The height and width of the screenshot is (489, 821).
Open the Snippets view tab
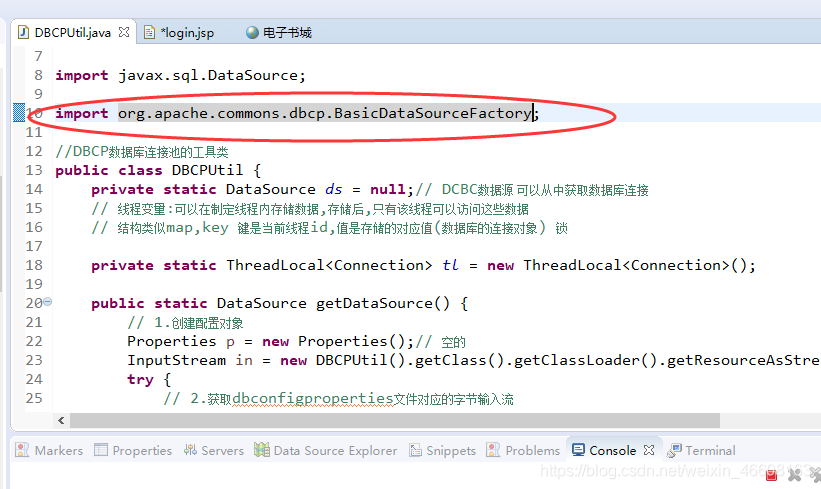(x=451, y=450)
